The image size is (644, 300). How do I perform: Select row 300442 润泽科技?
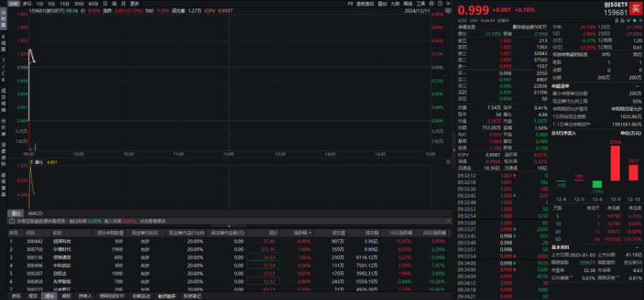pyautogui.click(x=229, y=241)
